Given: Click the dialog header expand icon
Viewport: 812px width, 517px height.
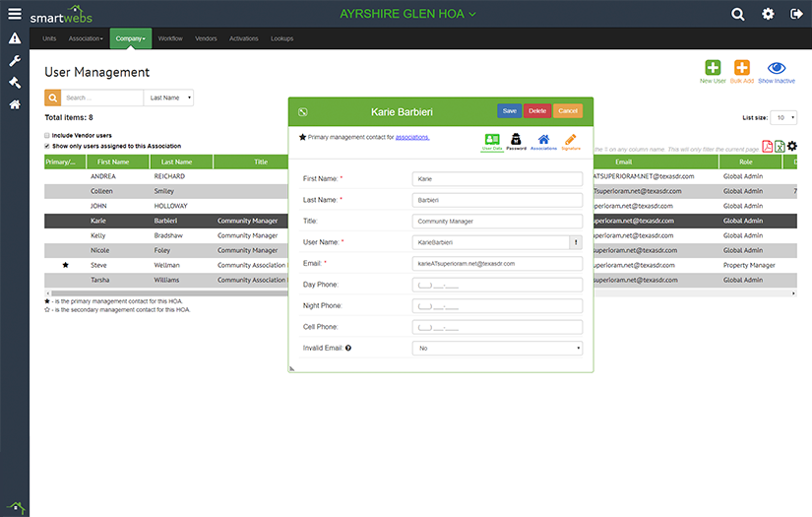Looking at the screenshot, I should click(303, 112).
